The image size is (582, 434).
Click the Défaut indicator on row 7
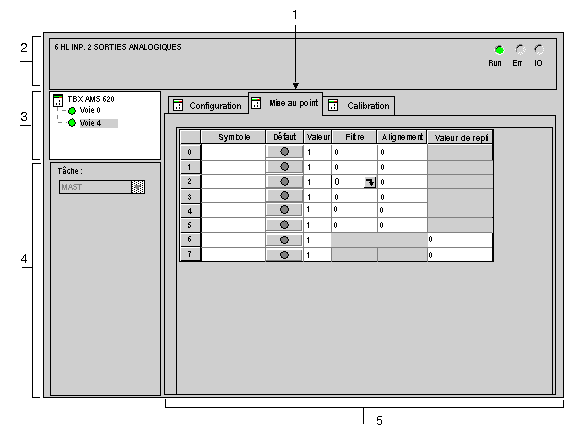pos(284,255)
